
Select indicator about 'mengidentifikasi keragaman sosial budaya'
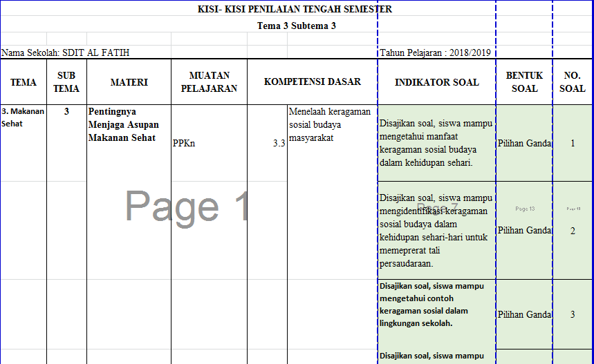[x=437, y=231]
